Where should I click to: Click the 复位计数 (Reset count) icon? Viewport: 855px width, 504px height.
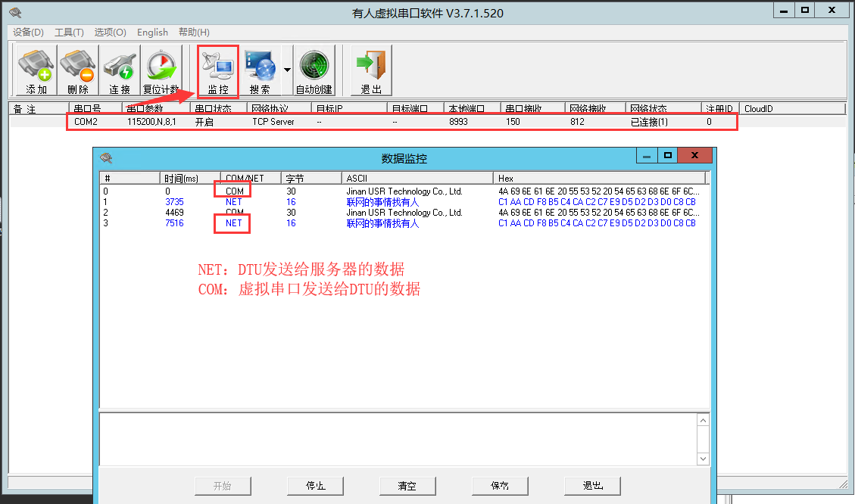pos(161,70)
